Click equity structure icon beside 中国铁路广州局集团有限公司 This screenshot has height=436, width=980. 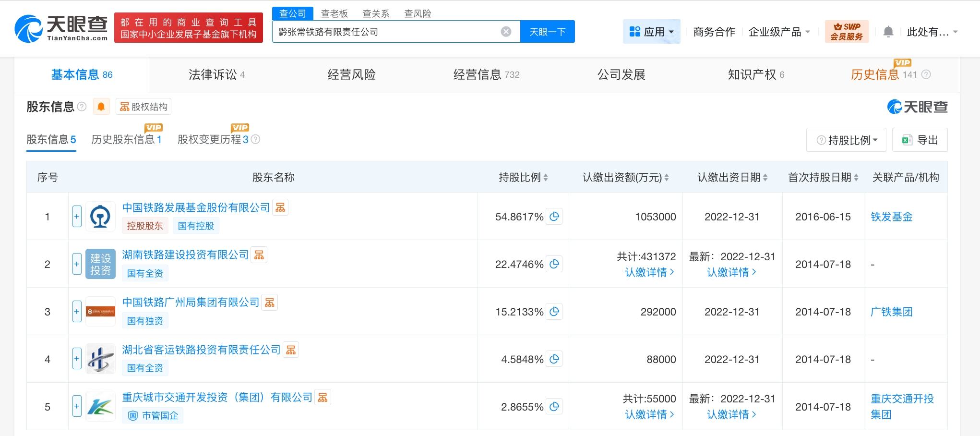point(270,303)
